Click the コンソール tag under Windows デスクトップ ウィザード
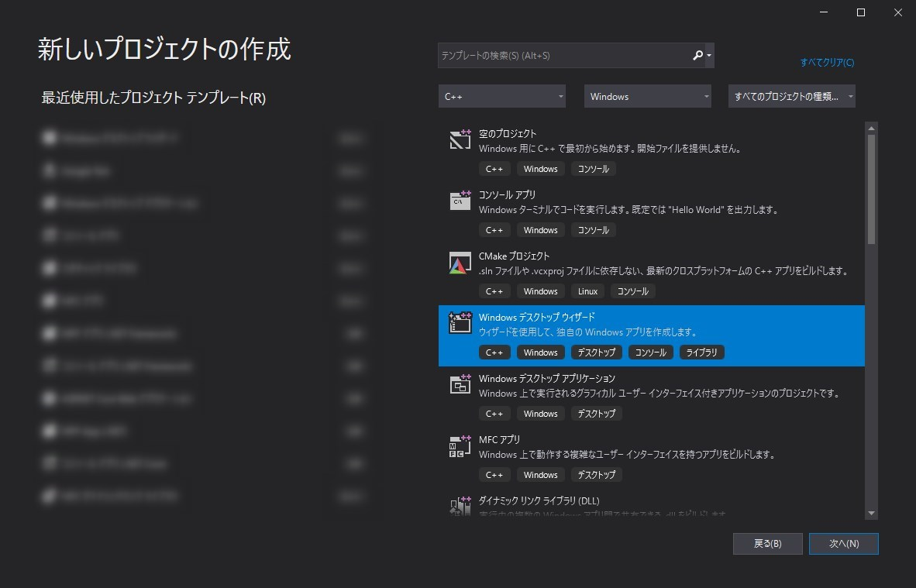This screenshot has height=588, width=916. [650, 352]
